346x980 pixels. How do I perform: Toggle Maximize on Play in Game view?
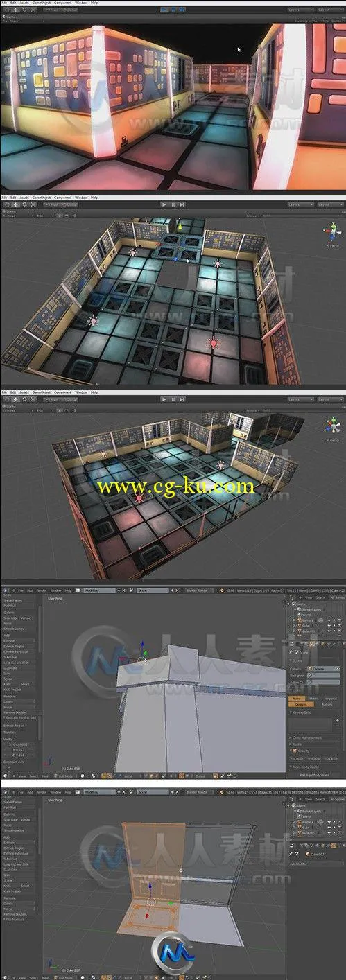[x=306, y=21]
